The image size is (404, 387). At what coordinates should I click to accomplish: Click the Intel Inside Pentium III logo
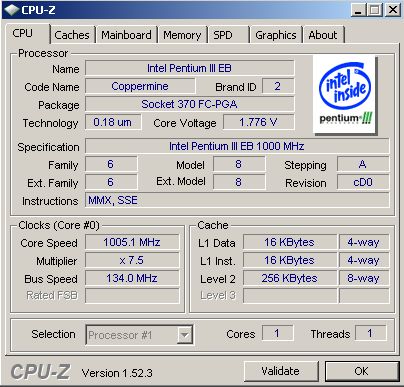coord(345,94)
